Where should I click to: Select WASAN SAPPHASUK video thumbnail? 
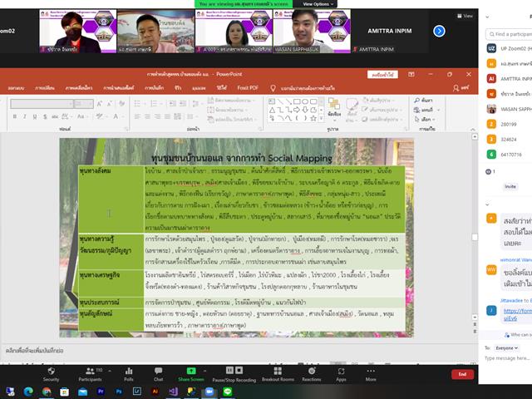[x=312, y=32]
